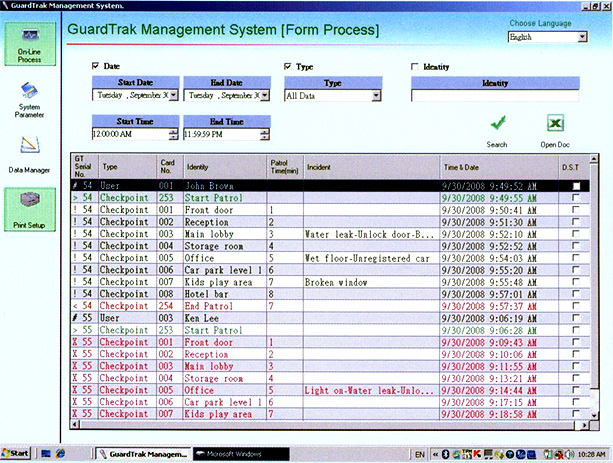Enable the Identity filter checkbox
Viewport: 613px width, 463px height.
pos(414,66)
